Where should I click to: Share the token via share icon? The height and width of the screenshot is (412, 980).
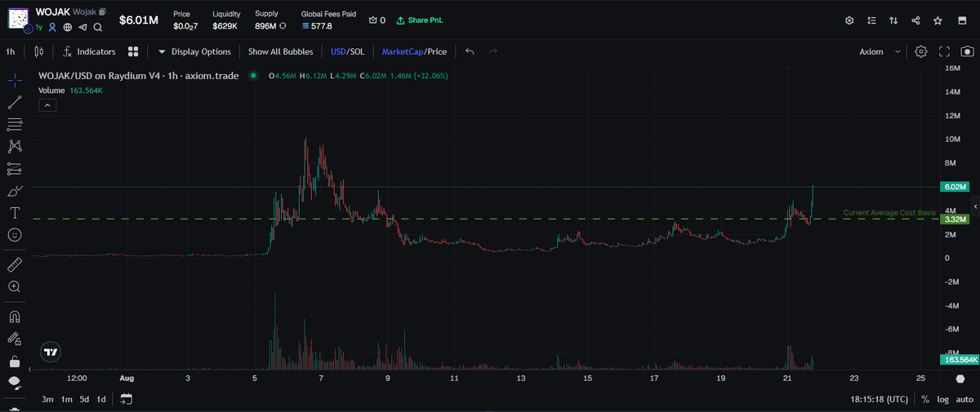(915, 20)
